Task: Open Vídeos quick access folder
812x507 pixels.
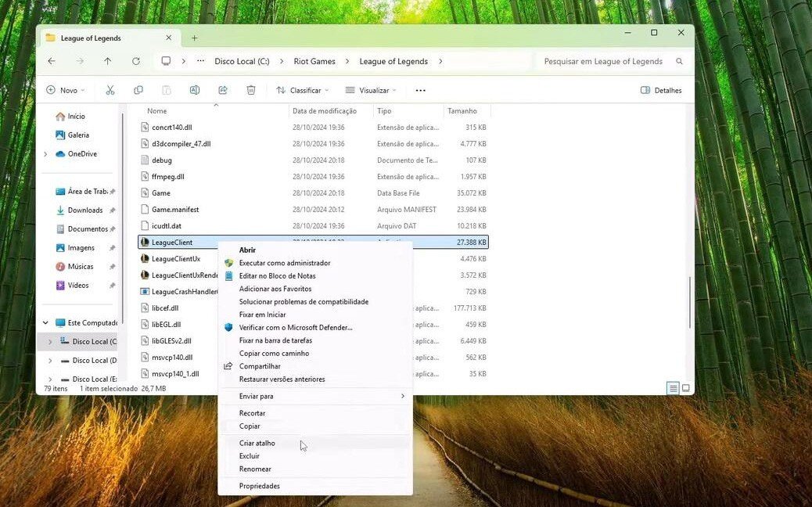Action: (77, 286)
